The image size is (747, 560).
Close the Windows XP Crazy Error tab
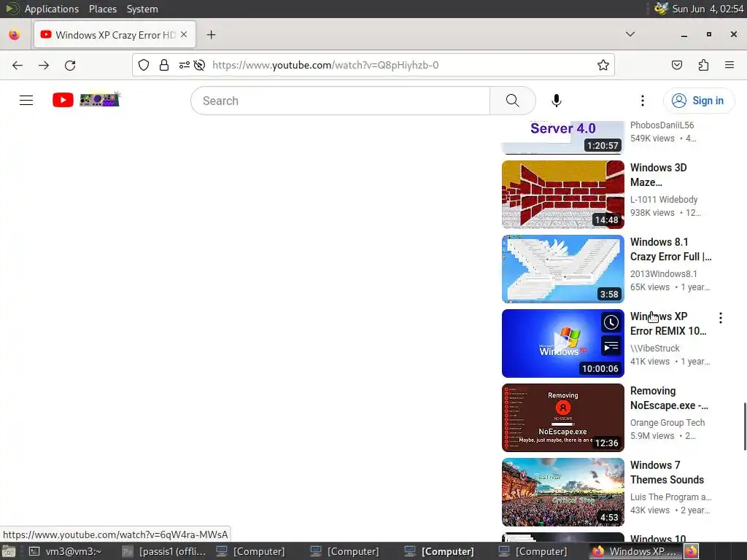click(184, 35)
